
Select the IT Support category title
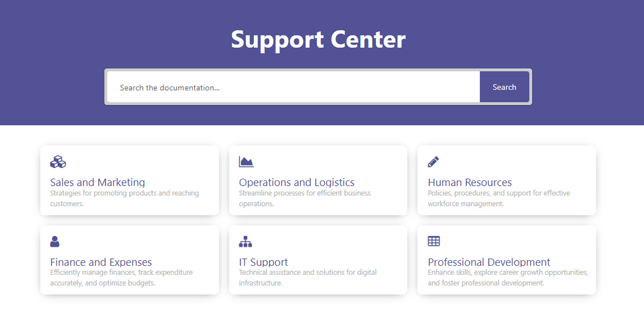pyautogui.click(x=264, y=262)
